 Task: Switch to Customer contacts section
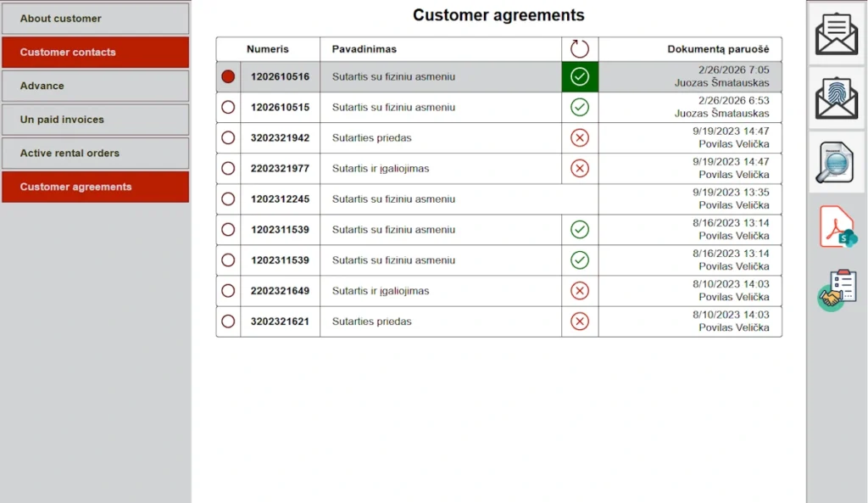[x=95, y=52]
